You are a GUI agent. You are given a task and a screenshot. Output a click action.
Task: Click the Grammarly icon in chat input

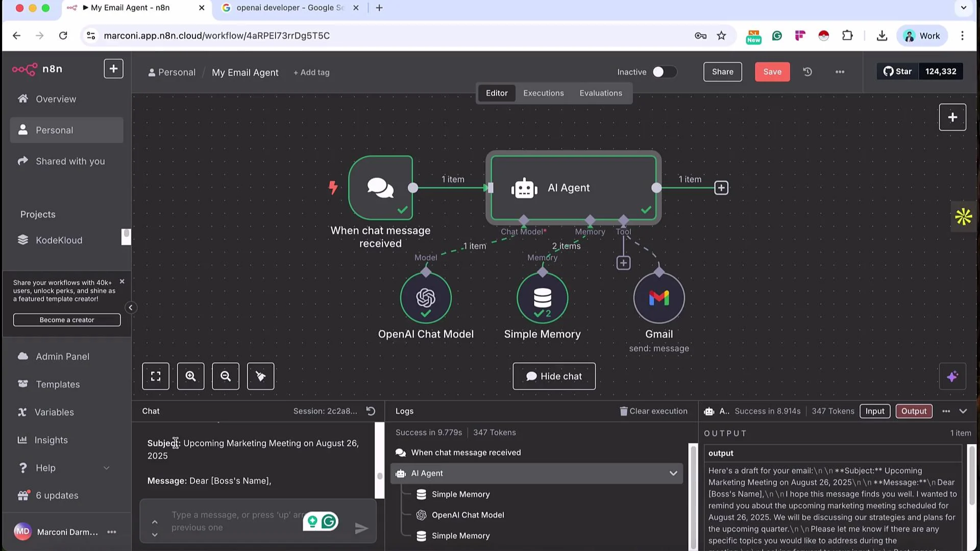(329, 521)
